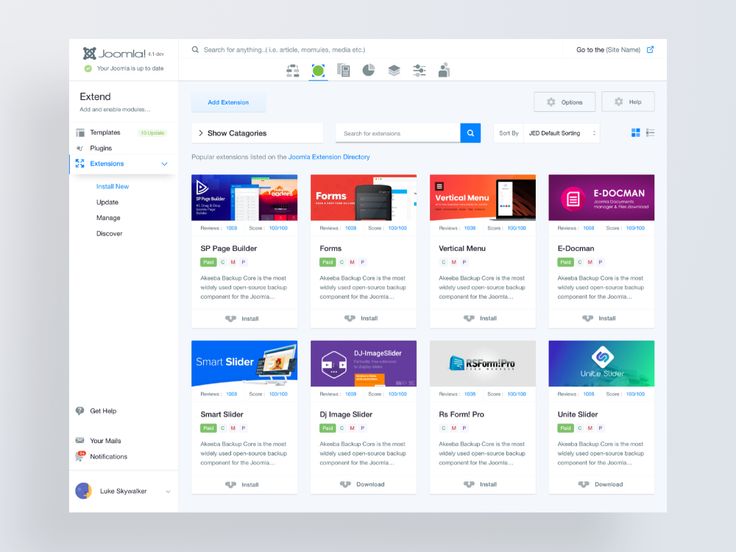Viewport: 736px width, 552px height.
Task: Click the Extensions sidebar icon
Action: click(80, 163)
